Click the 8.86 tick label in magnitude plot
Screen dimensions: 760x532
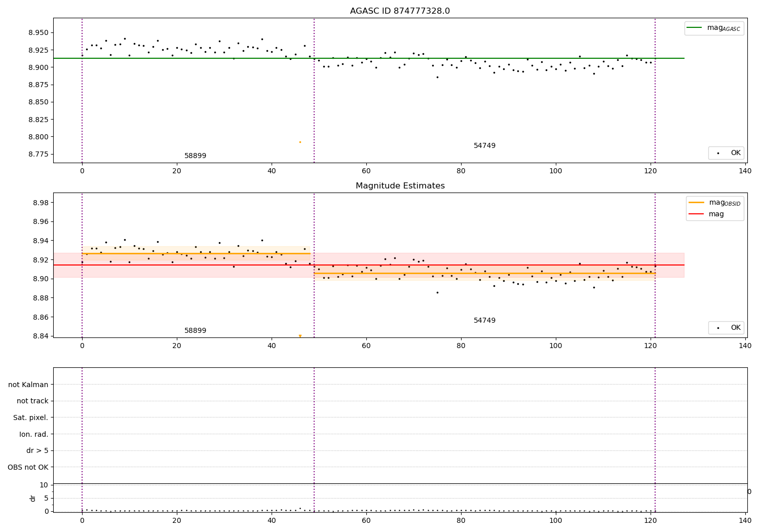pyautogui.click(x=41, y=317)
